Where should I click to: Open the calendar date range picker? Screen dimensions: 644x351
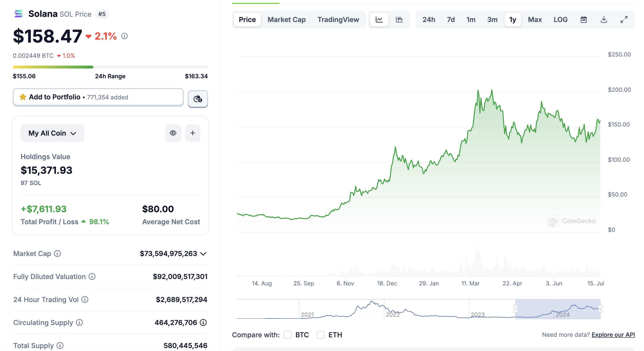[x=583, y=20]
